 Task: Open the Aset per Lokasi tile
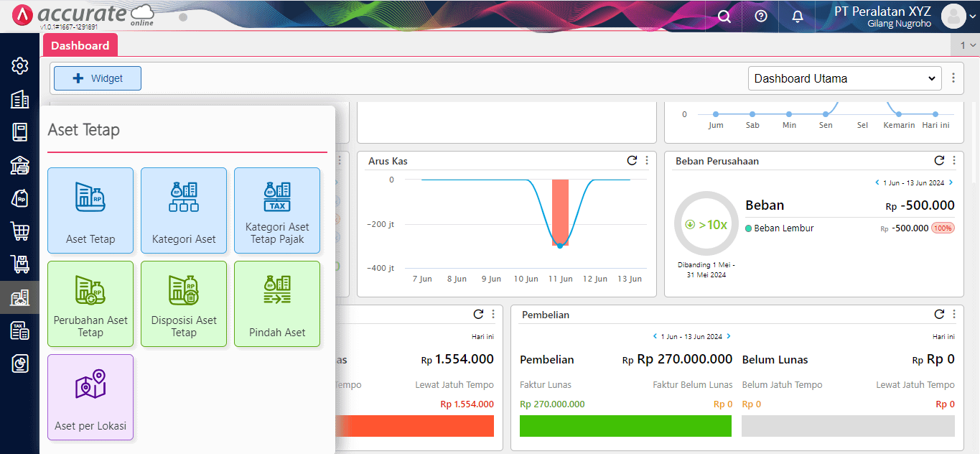pos(90,397)
